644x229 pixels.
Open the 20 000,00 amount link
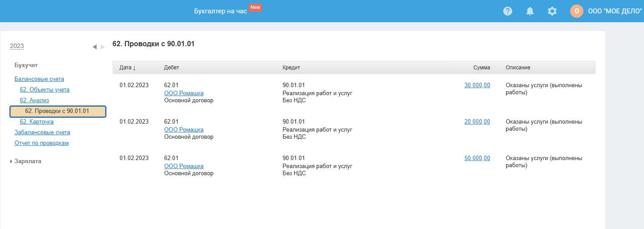tap(477, 122)
